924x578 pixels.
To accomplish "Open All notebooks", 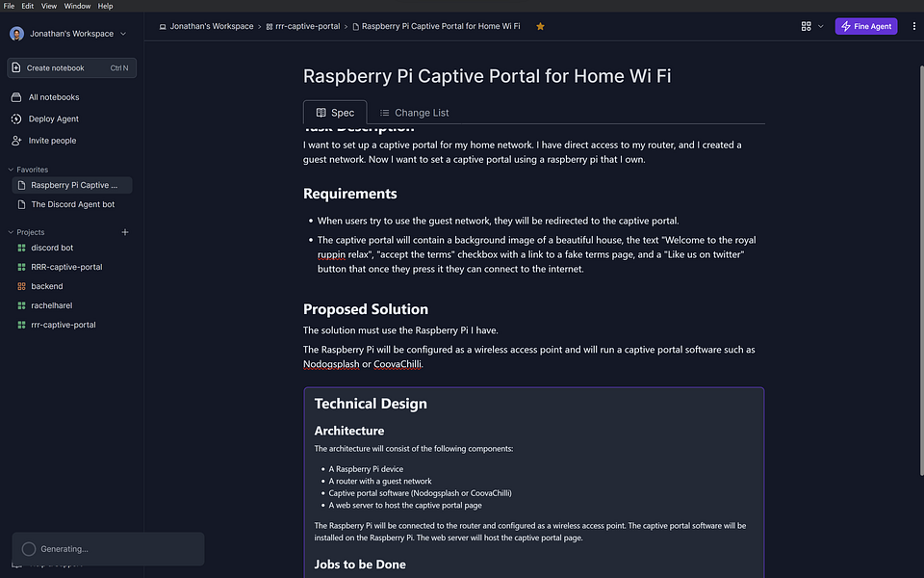I will tap(54, 97).
